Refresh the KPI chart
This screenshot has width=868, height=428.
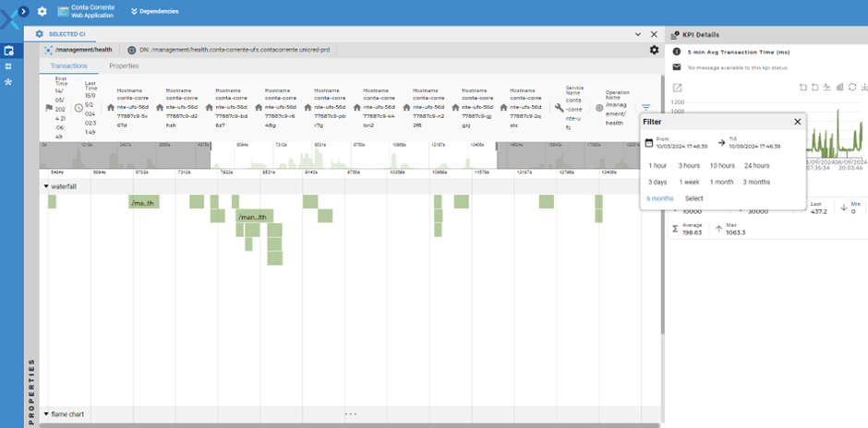click(852, 87)
